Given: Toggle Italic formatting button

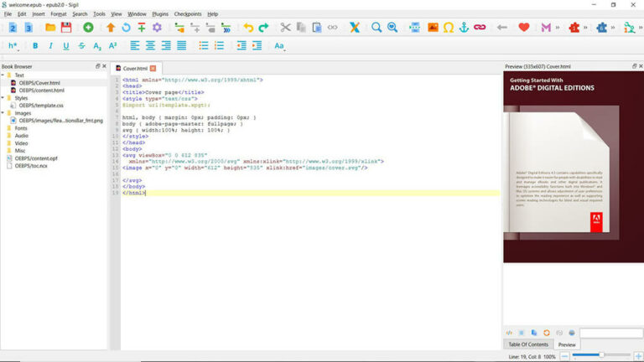Looking at the screenshot, I should tap(50, 46).
